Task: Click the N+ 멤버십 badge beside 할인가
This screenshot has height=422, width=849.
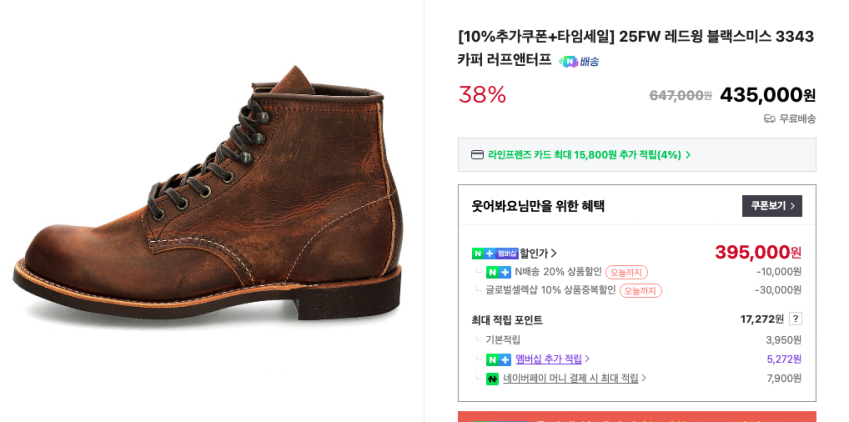Action: coord(495,254)
